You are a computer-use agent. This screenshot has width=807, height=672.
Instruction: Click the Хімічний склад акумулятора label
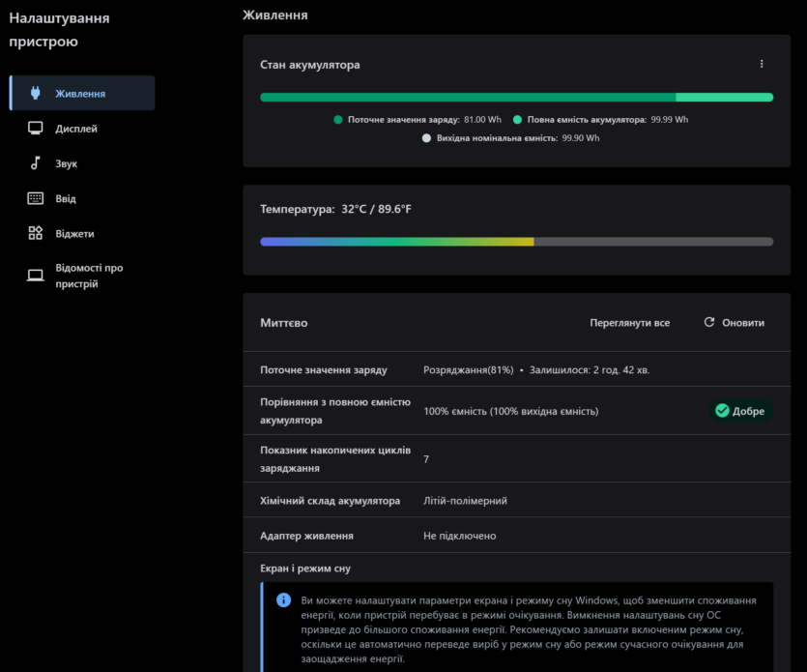pos(330,501)
